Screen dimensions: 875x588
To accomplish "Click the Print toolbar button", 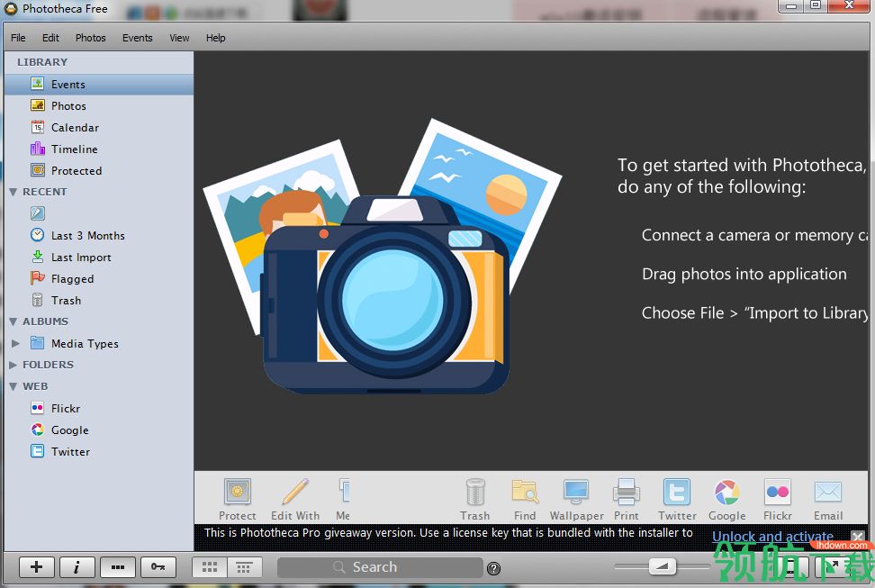I will (x=627, y=499).
